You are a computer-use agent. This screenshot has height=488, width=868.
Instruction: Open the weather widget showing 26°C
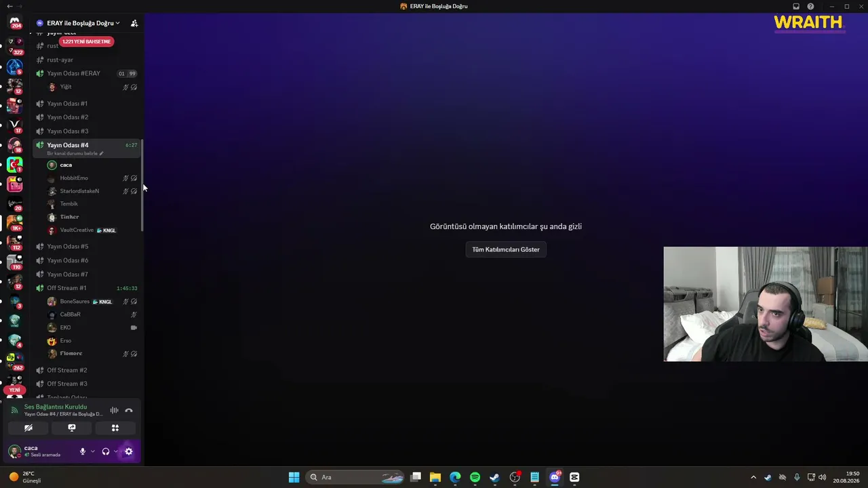click(x=25, y=477)
